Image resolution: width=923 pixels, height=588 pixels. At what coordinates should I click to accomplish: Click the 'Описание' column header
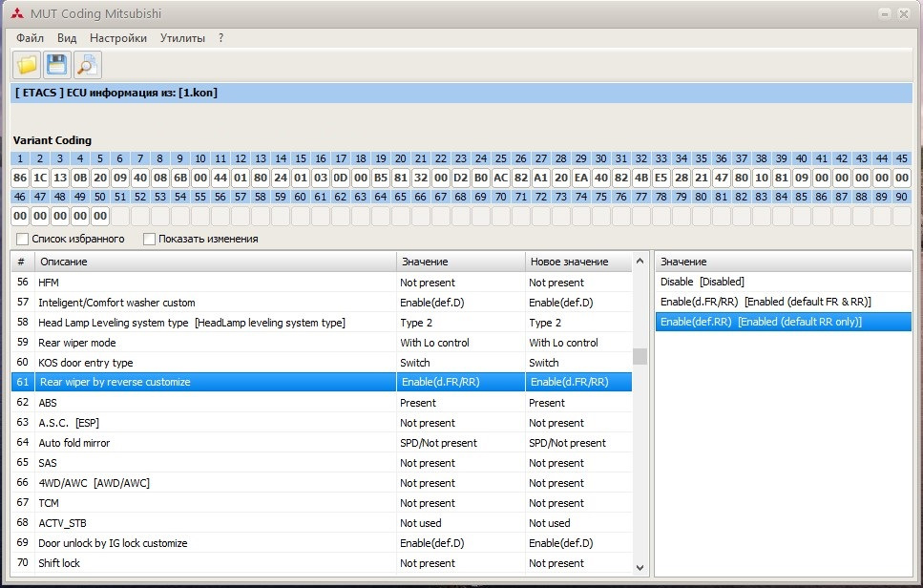point(215,262)
